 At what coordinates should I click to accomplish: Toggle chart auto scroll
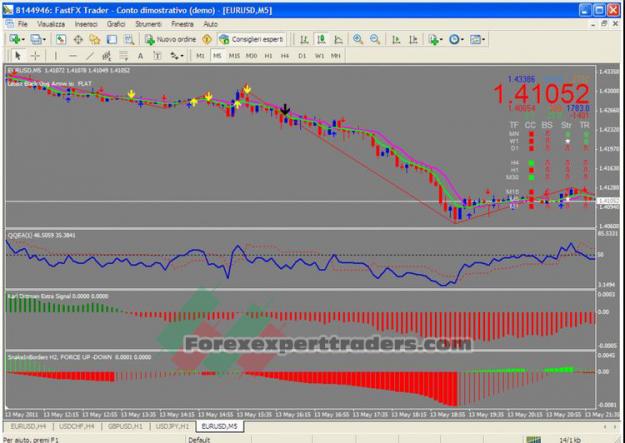(x=396, y=39)
